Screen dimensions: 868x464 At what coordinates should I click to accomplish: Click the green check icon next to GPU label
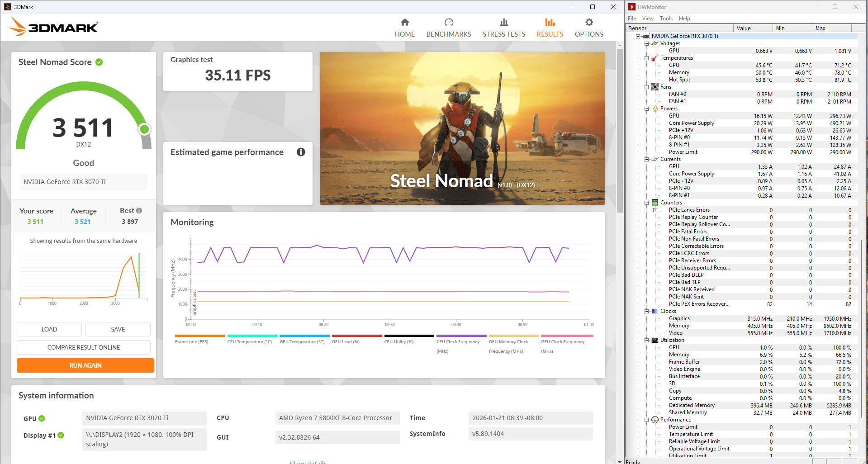[42, 418]
